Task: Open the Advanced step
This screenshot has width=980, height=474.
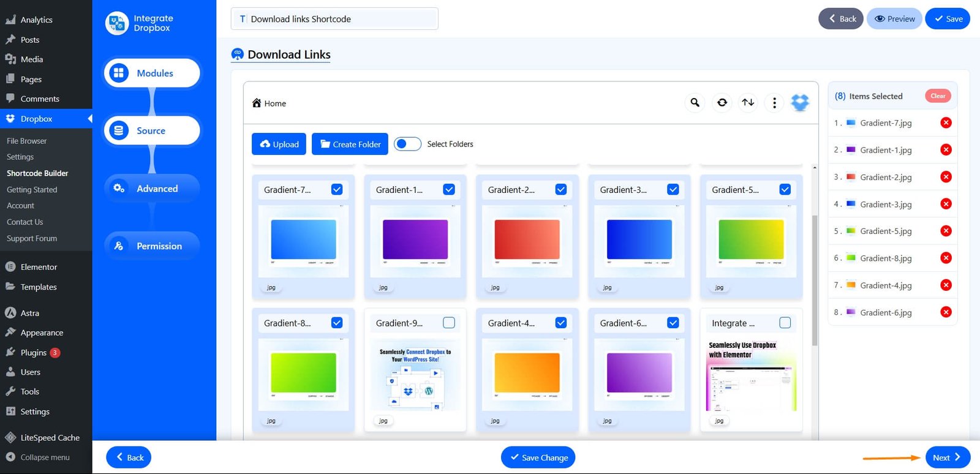Action: click(x=152, y=189)
